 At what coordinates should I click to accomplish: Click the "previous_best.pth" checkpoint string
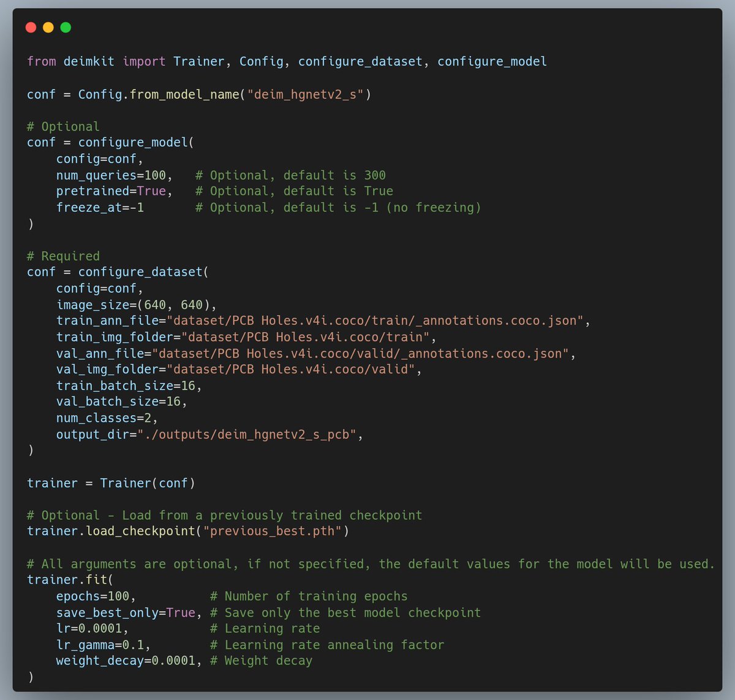tap(272, 531)
